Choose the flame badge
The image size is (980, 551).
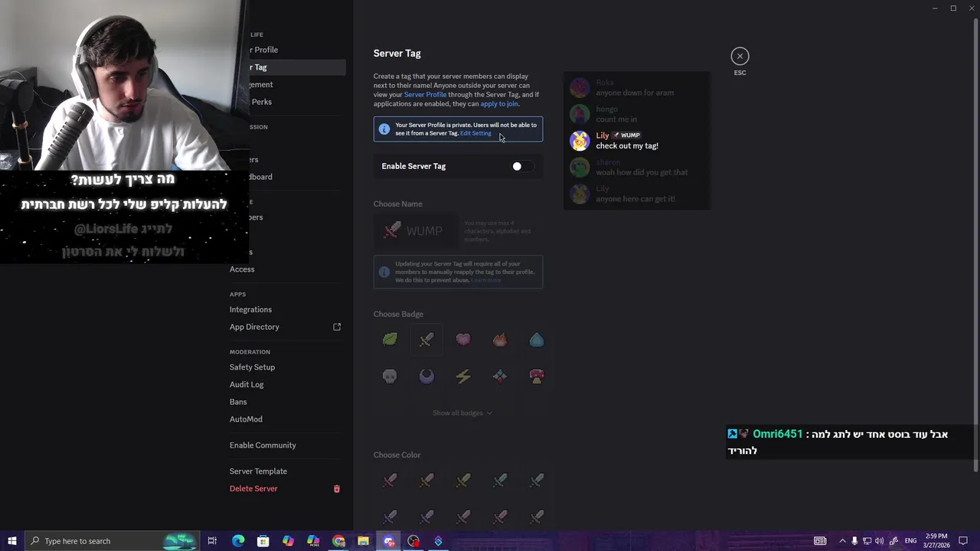click(x=500, y=339)
